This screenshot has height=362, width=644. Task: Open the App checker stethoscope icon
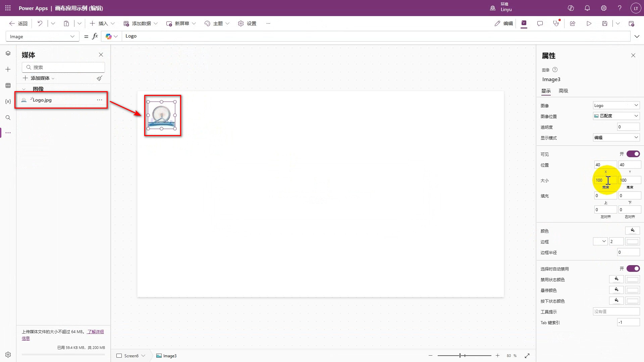coord(556,23)
